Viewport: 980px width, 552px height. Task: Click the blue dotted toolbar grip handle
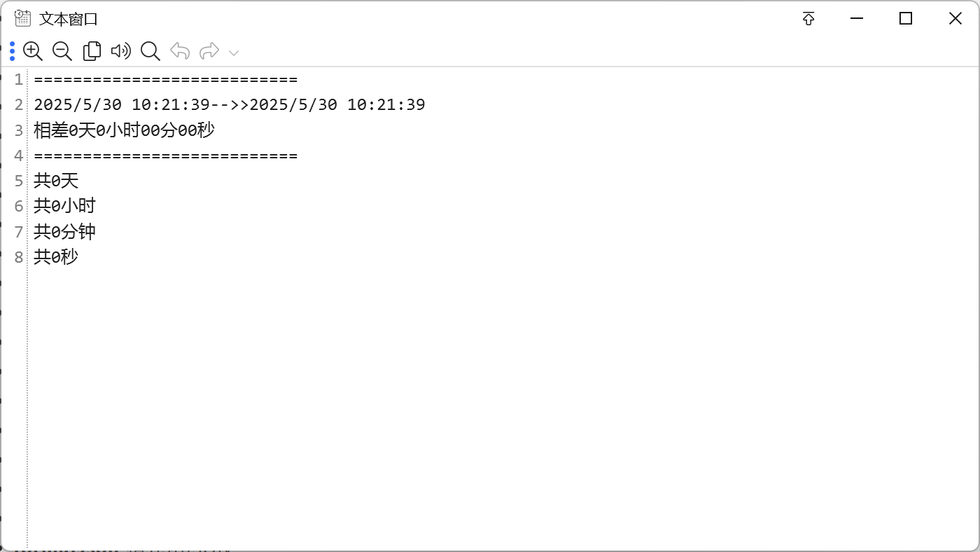click(x=13, y=51)
